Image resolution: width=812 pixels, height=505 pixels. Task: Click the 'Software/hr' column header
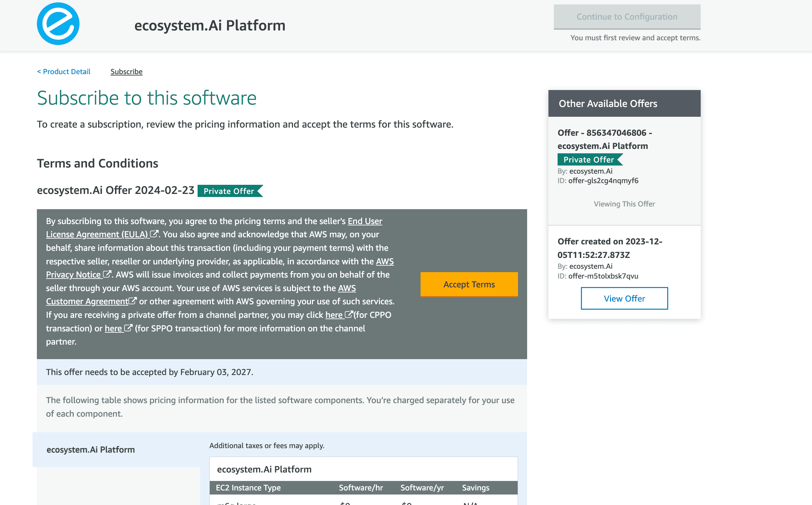361,488
